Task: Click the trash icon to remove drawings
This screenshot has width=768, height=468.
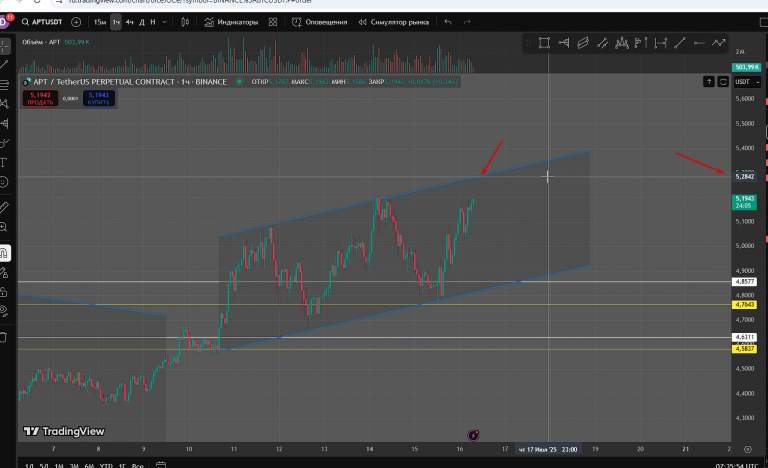Action: [4, 337]
